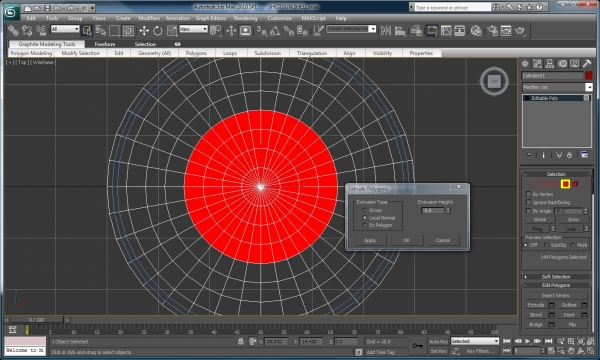Collapse the Edit Polygons rollout
600x360 pixels.
tap(556, 285)
